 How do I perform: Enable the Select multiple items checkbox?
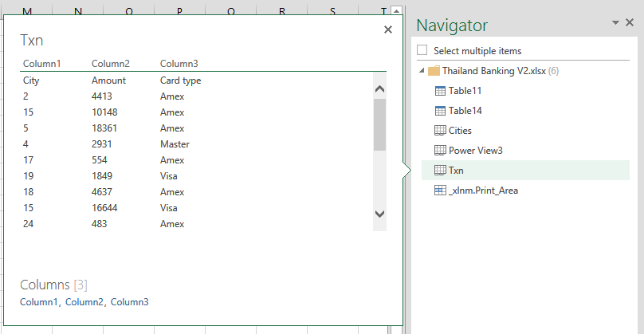(x=422, y=50)
